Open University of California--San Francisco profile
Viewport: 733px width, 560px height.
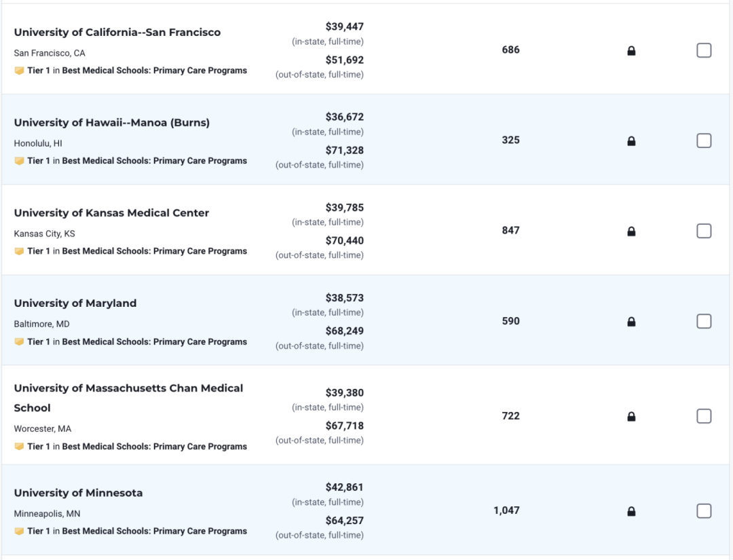pyautogui.click(x=117, y=33)
